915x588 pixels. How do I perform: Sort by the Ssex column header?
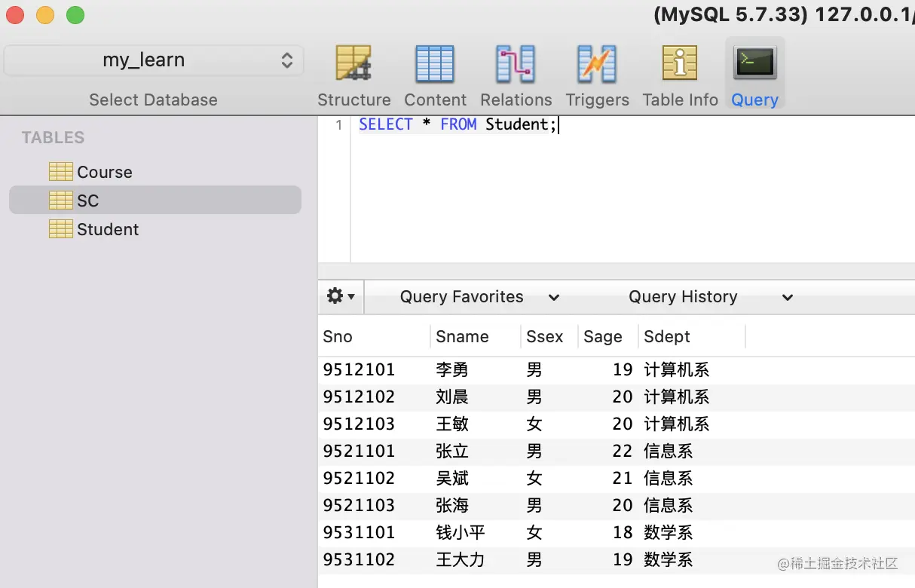[549, 337]
